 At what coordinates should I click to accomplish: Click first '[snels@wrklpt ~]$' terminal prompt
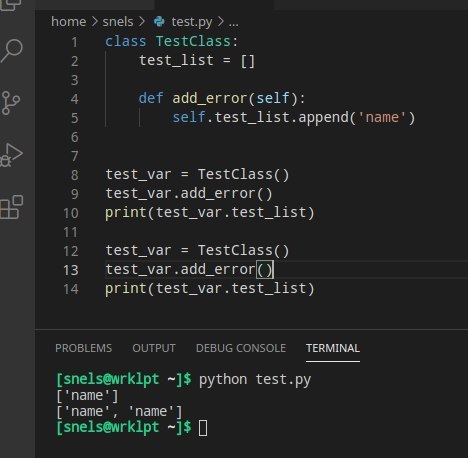pyautogui.click(x=124, y=380)
